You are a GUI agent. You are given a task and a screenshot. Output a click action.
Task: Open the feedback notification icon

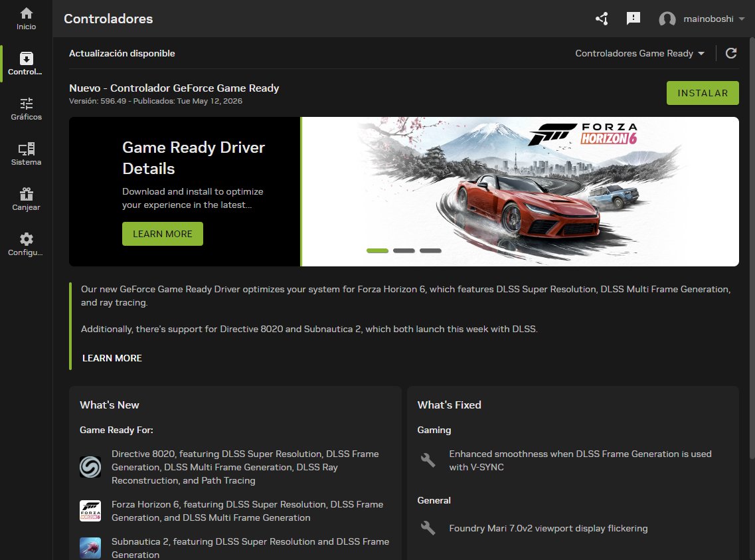click(x=633, y=19)
